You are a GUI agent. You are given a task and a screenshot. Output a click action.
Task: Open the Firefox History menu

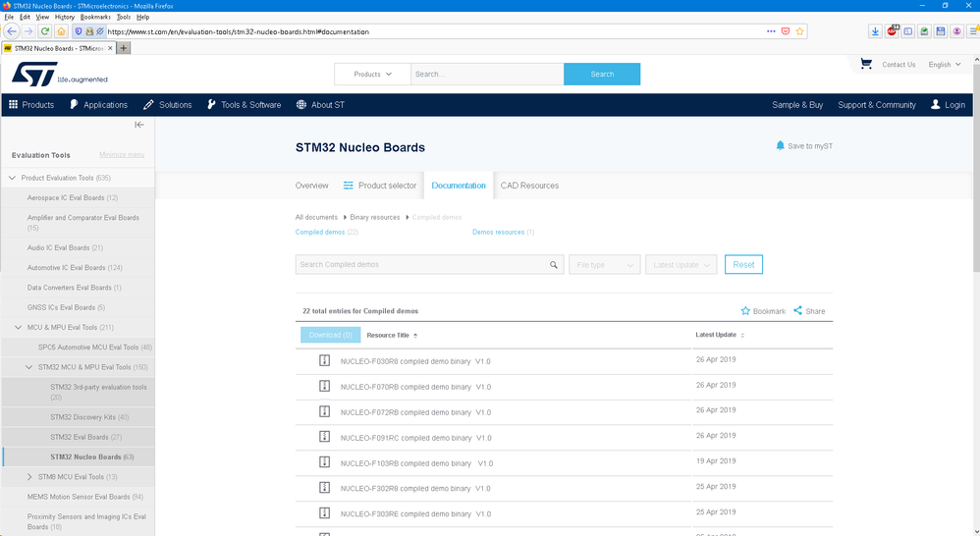[x=65, y=17]
